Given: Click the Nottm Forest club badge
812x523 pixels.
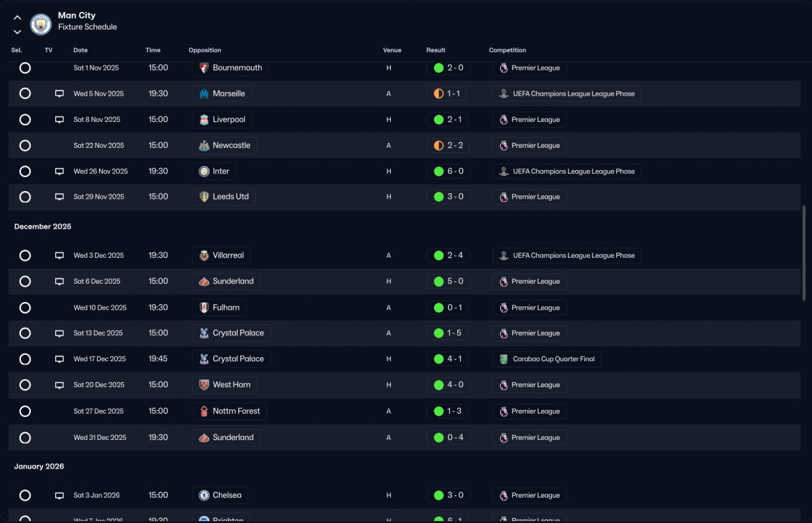Looking at the screenshot, I should (204, 411).
